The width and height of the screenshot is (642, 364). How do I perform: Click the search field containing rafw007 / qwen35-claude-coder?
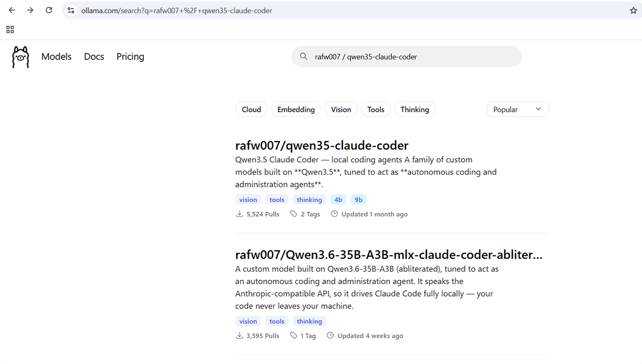point(406,57)
